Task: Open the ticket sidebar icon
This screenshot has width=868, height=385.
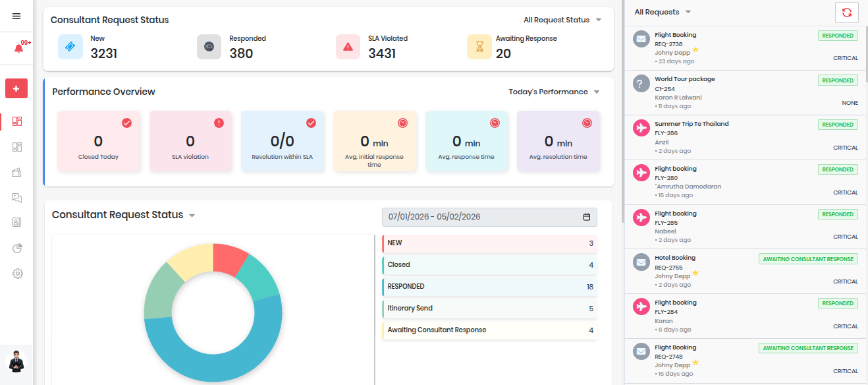Action: (17, 173)
